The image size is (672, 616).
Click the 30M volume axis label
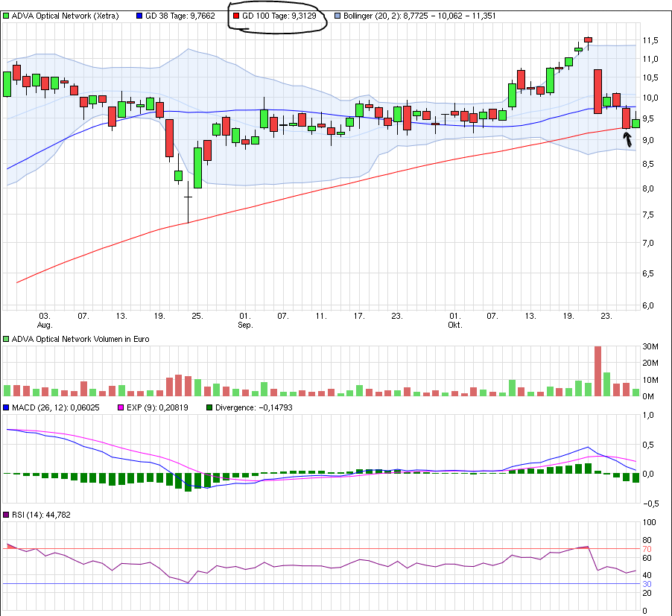[650, 346]
